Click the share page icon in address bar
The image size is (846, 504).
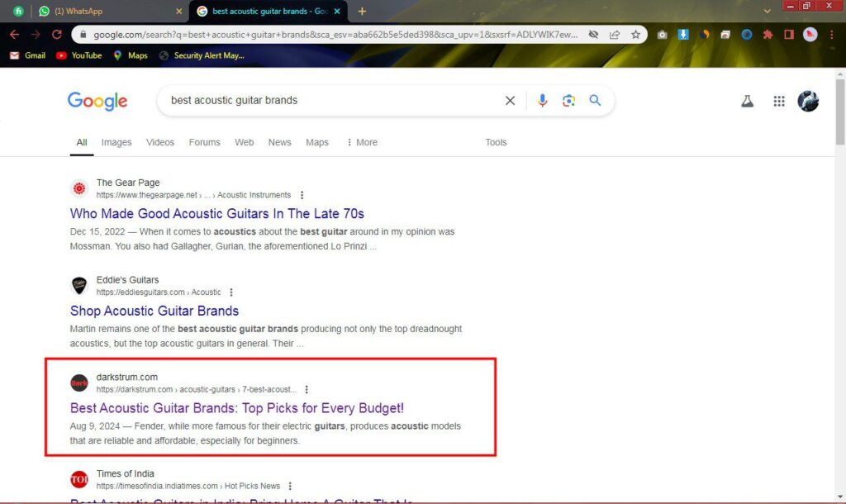615,35
